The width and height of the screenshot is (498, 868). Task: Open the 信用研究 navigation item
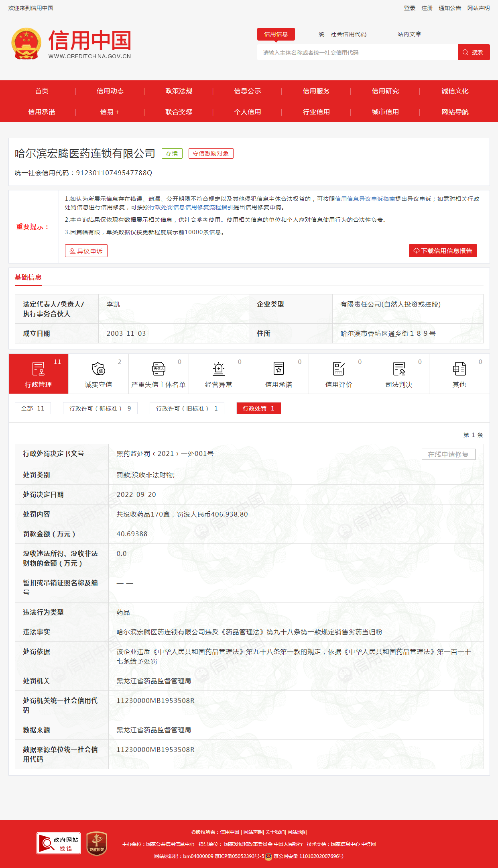385,91
